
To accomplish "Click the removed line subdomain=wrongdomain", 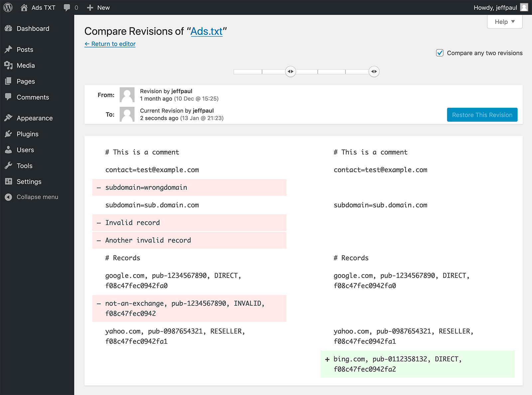I will coord(189,188).
